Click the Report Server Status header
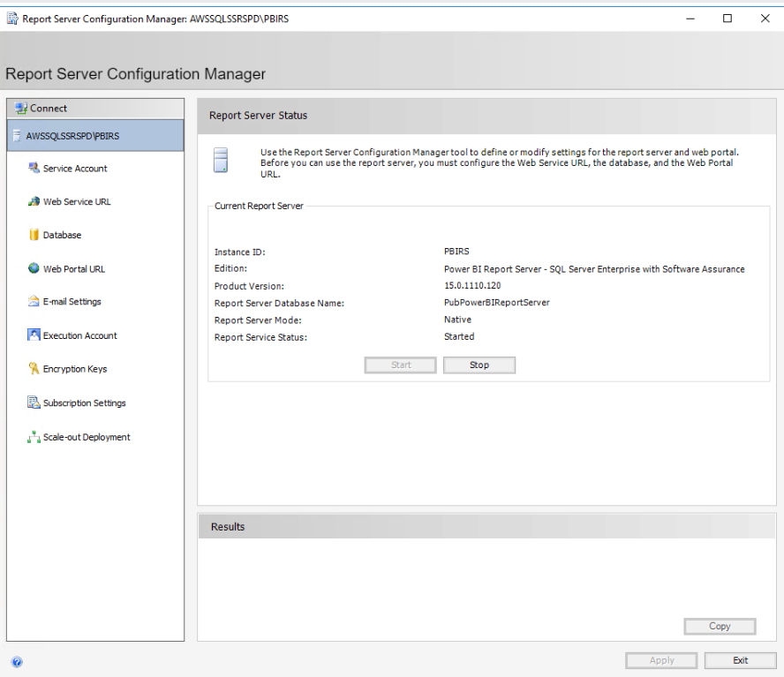 pos(258,116)
